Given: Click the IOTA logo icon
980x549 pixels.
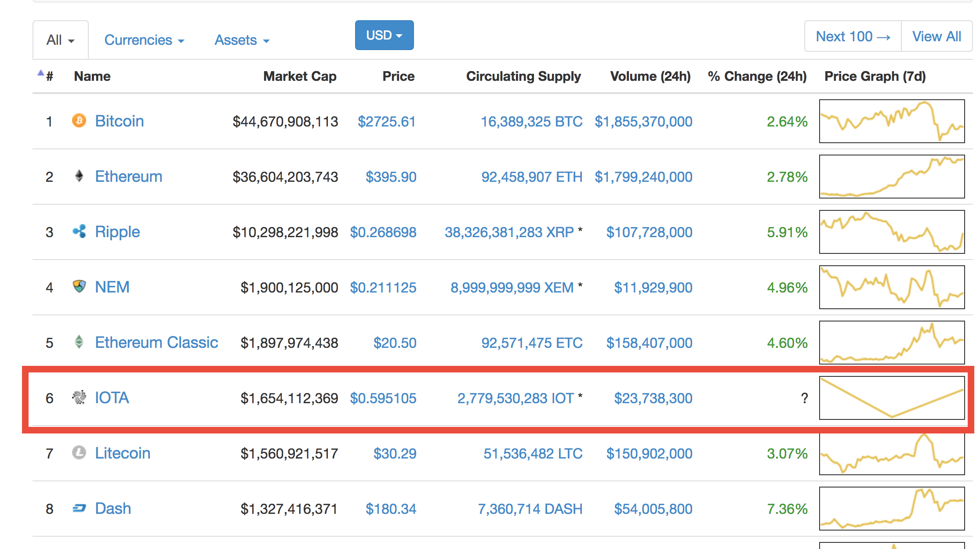Looking at the screenshot, I should point(79,397).
